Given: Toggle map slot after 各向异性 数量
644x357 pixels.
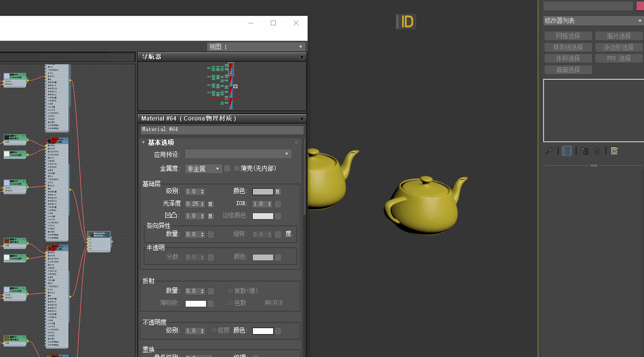Looking at the screenshot, I should 211,234.
